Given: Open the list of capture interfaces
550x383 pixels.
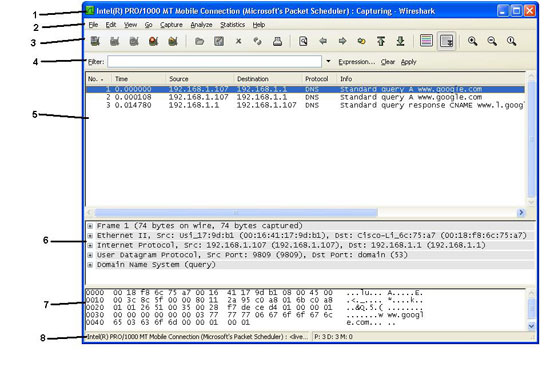Looking at the screenshot, I should tap(95, 41).
